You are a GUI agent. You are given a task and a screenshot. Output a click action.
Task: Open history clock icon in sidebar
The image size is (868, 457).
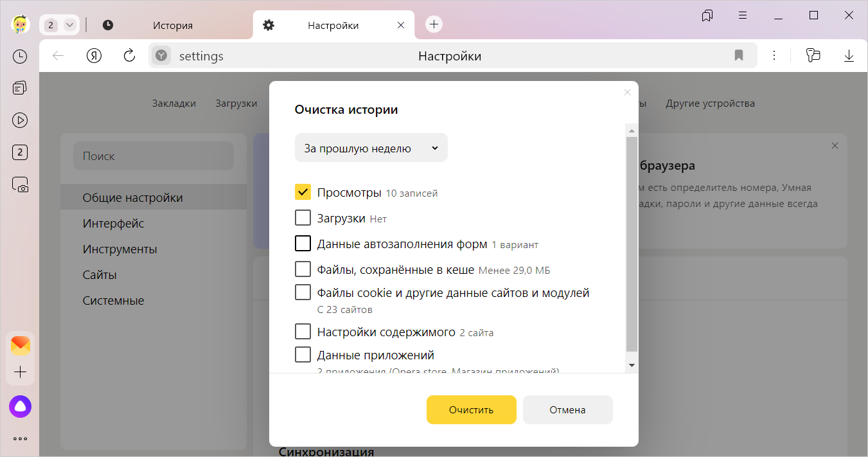(20, 57)
